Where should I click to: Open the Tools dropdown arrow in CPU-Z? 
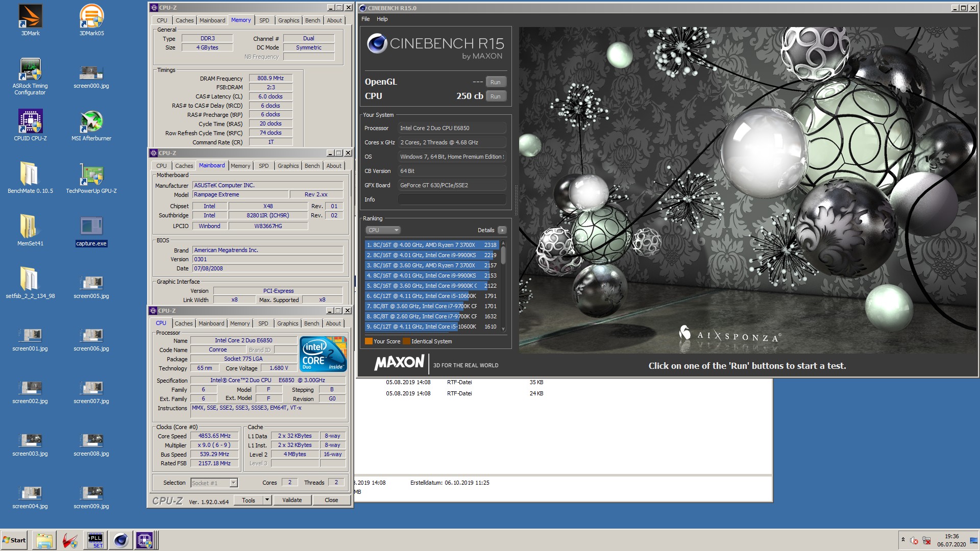pos(267,500)
